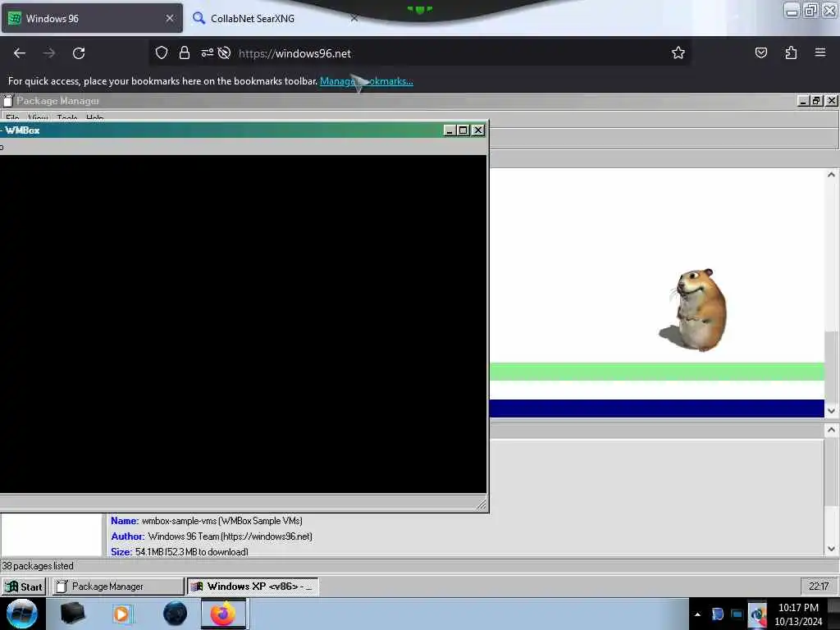Image resolution: width=840 pixels, height=630 pixels.
Task: Click the WMBox resize grip corner
Action: coord(481,504)
